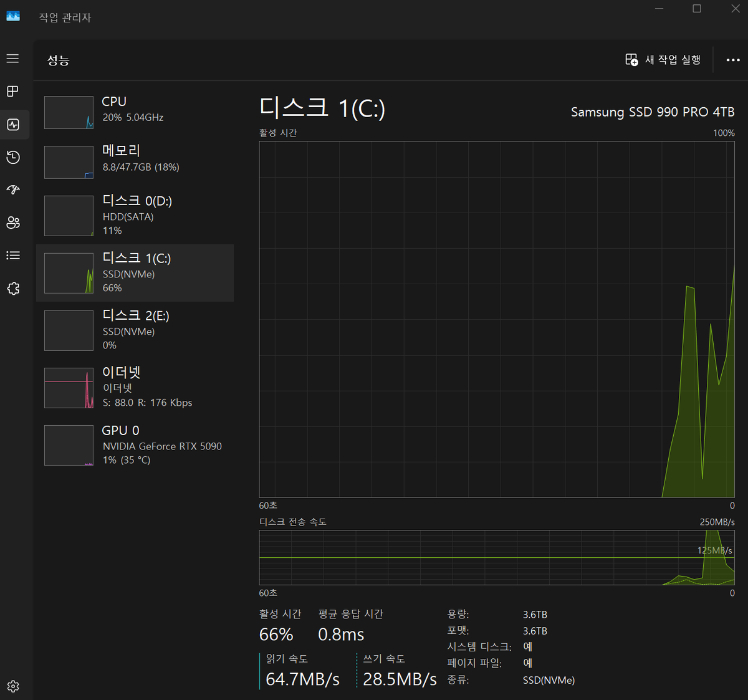Click the '새 작업 실행' button
This screenshot has height=700, width=748.
pyautogui.click(x=663, y=60)
